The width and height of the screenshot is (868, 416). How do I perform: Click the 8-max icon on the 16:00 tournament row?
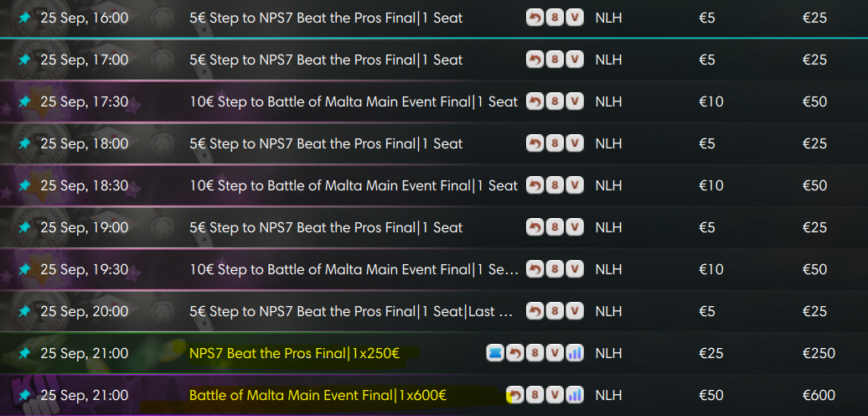click(x=555, y=18)
